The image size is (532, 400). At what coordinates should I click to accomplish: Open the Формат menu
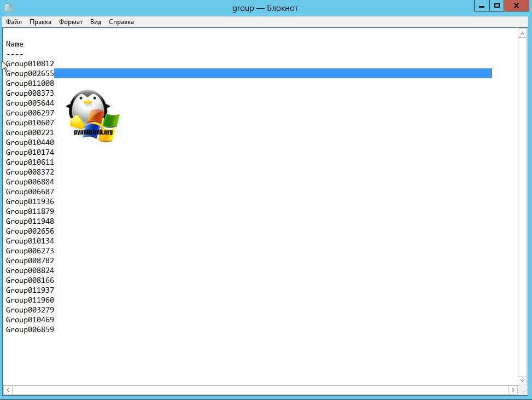click(x=71, y=22)
